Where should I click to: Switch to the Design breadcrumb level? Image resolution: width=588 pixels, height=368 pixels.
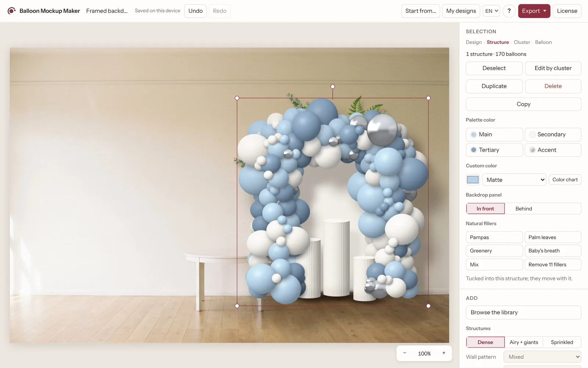pos(474,42)
